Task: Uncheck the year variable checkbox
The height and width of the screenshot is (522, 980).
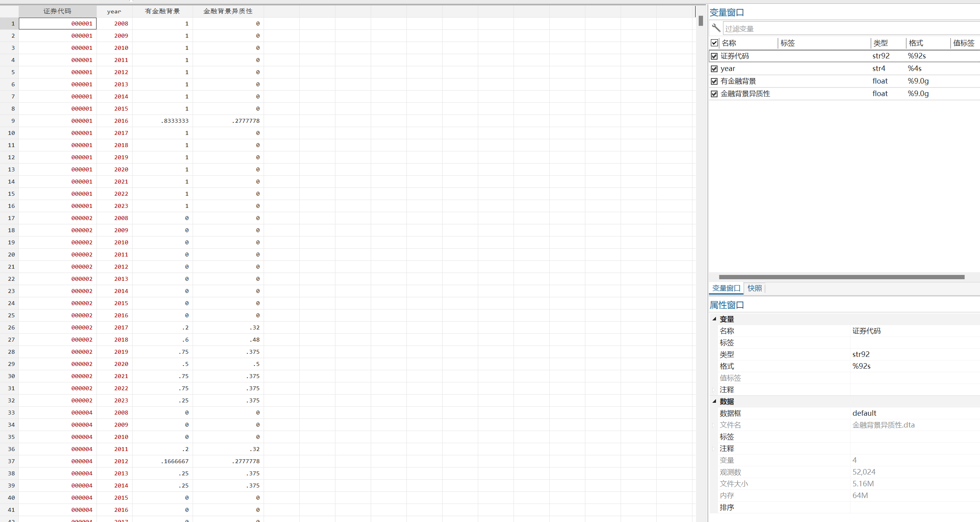Action: [714, 69]
